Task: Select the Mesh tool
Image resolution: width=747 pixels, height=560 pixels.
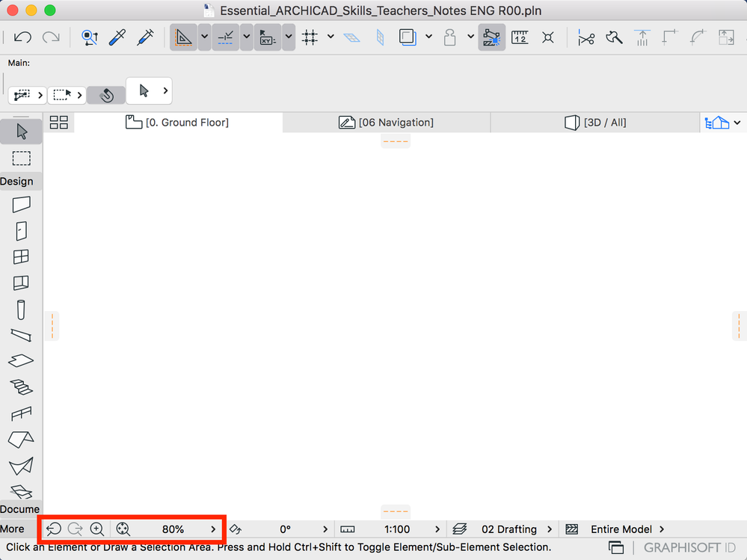Action: pos(21,491)
